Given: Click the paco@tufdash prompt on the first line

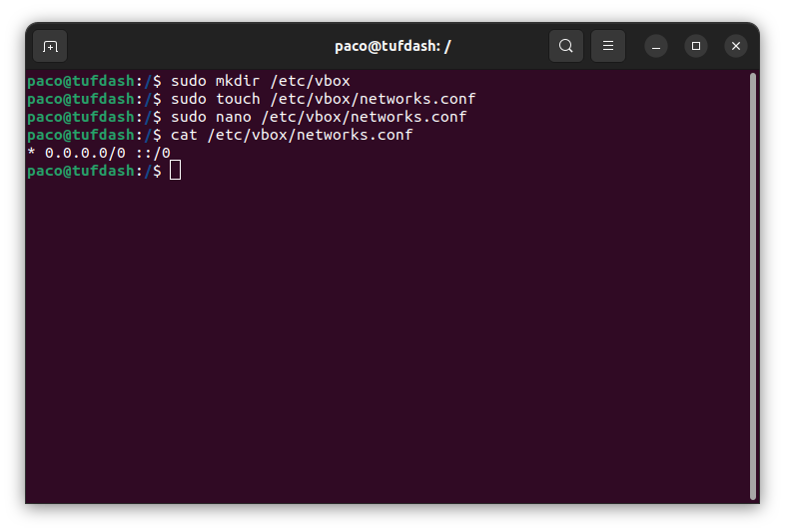Looking at the screenshot, I should [81, 81].
